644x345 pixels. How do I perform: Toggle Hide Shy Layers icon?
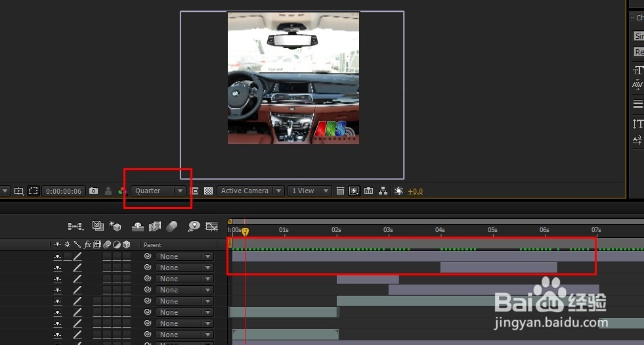138,226
